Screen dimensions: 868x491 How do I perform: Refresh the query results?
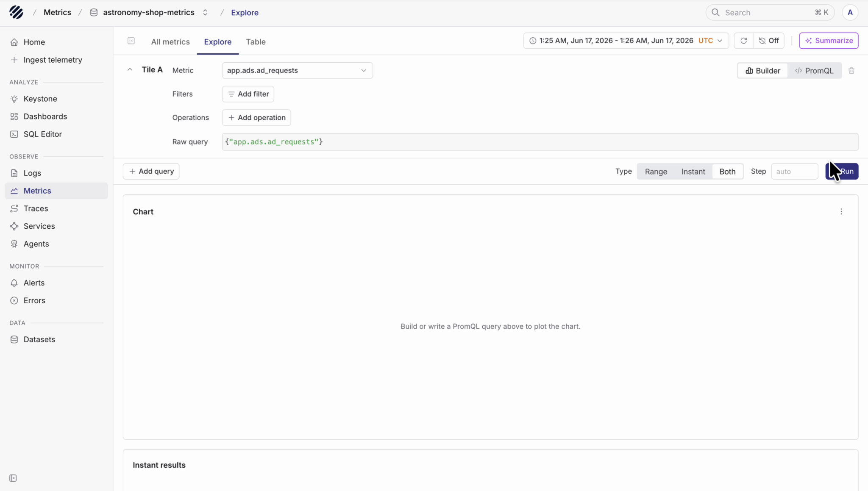(743, 41)
